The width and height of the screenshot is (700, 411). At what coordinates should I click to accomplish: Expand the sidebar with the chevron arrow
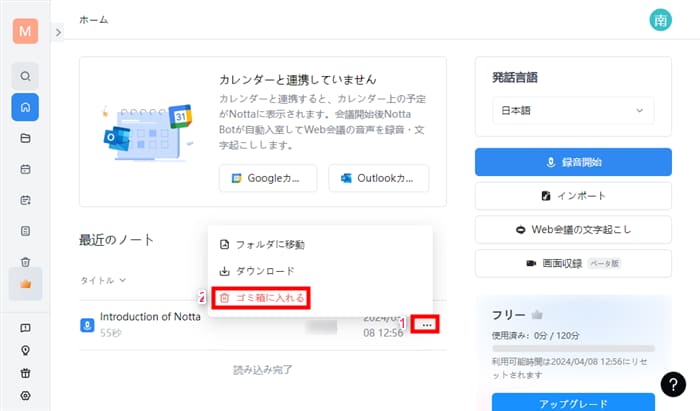pos(58,33)
